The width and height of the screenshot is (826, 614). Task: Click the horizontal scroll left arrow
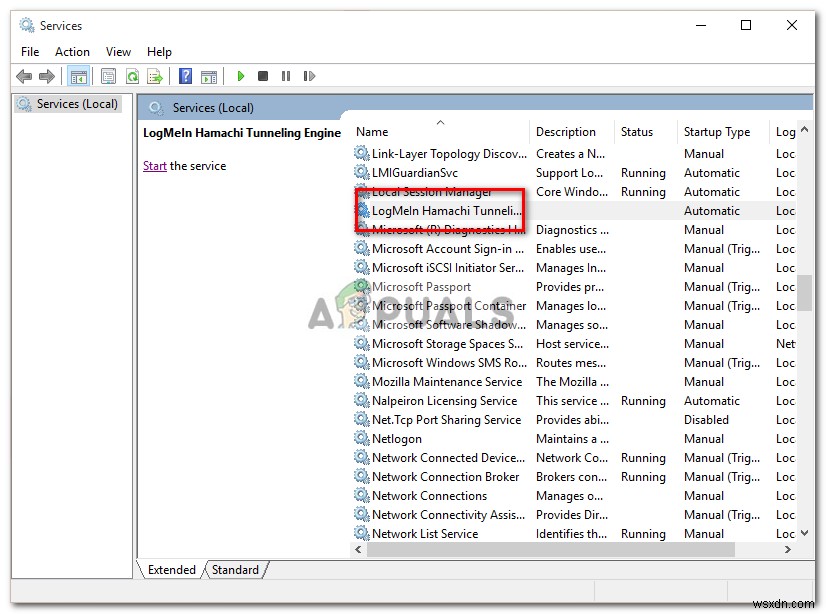pyautogui.click(x=358, y=549)
